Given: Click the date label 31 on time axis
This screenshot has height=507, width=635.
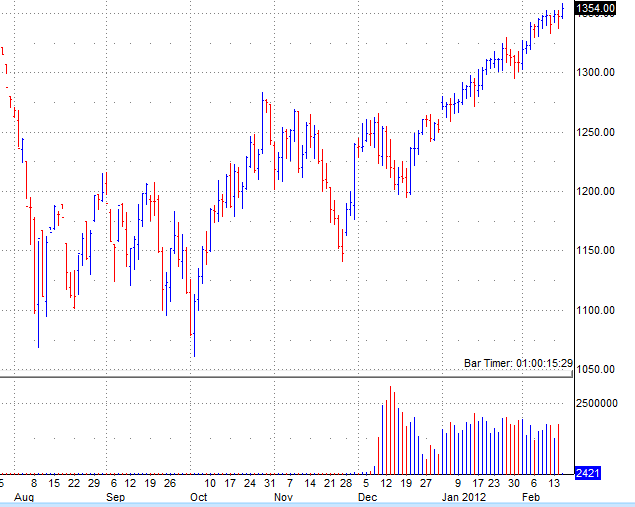Looking at the screenshot, I should pyautogui.click(x=270, y=483).
